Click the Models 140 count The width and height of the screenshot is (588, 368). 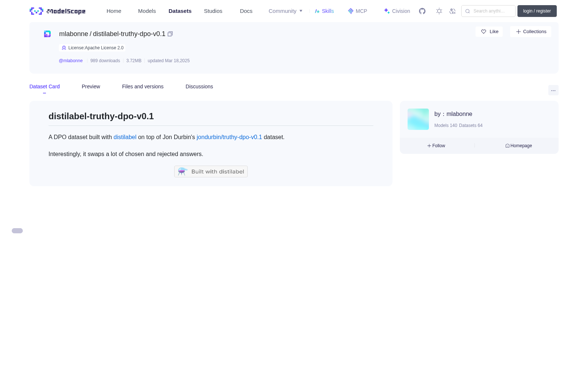[x=446, y=125]
